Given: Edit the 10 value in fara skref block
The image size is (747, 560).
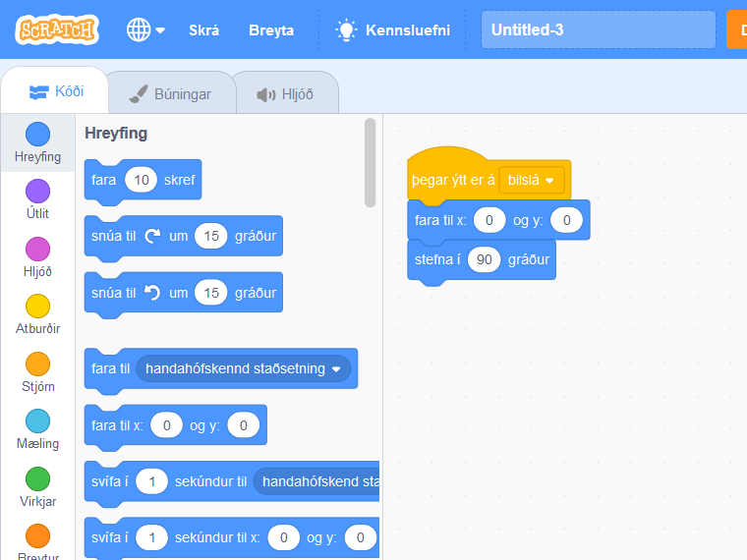Looking at the screenshot, I should click(x=141, y=180).
